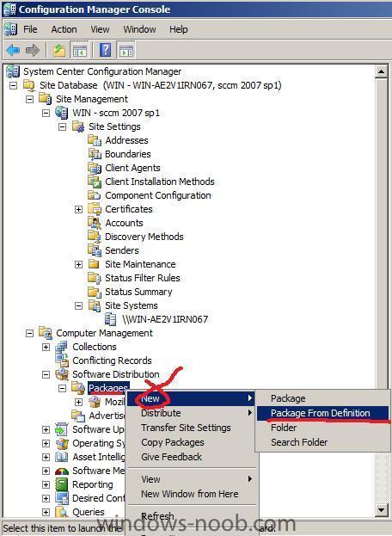Choose Package From Definition in submenu

pyautogui.click(x=322, y=413)
